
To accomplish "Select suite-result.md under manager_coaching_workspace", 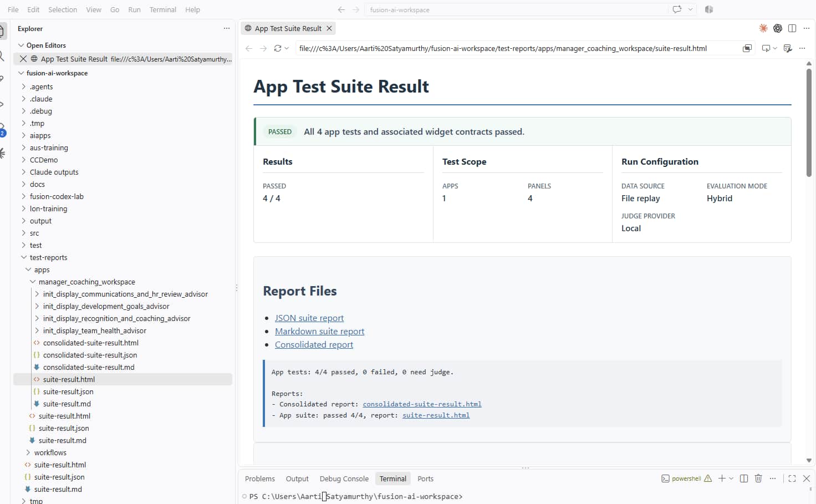I will coord(67,404).
